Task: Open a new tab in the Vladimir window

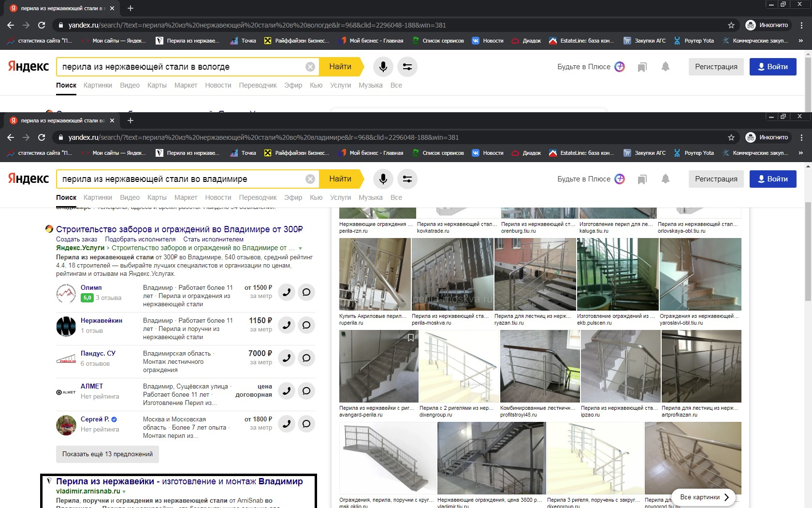Action: tap(130, 120)
